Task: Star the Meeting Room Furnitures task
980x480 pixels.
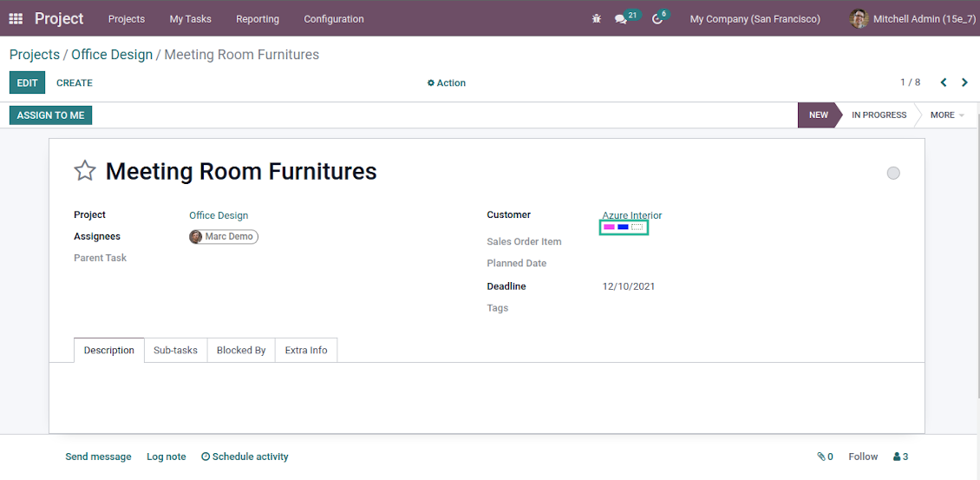Action: (84, 171)
